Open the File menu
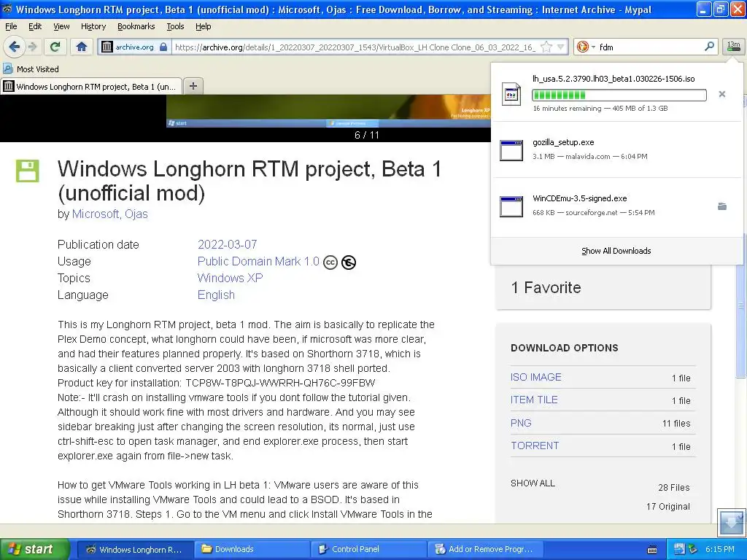 tap(11, 26)
